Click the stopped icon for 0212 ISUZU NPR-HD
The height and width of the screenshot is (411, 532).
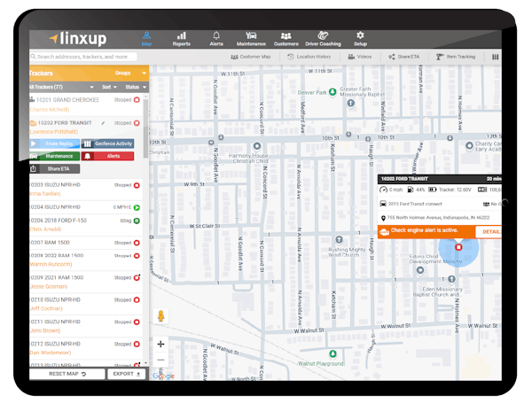point(137,344)
